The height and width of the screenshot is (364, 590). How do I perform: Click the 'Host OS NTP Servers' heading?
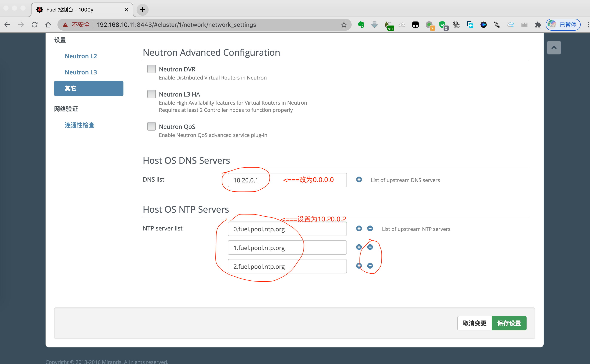coord(186,209)
